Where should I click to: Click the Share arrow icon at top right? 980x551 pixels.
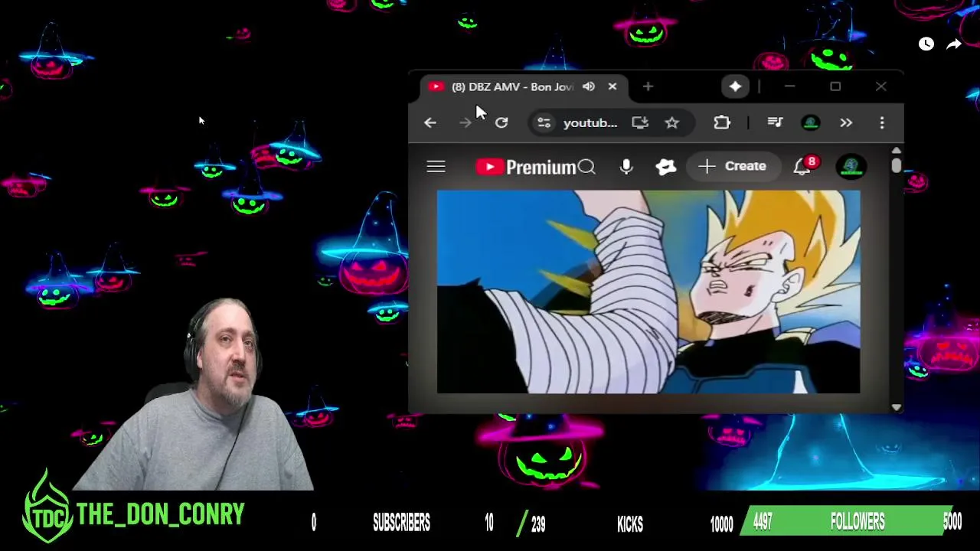point(954,44)
